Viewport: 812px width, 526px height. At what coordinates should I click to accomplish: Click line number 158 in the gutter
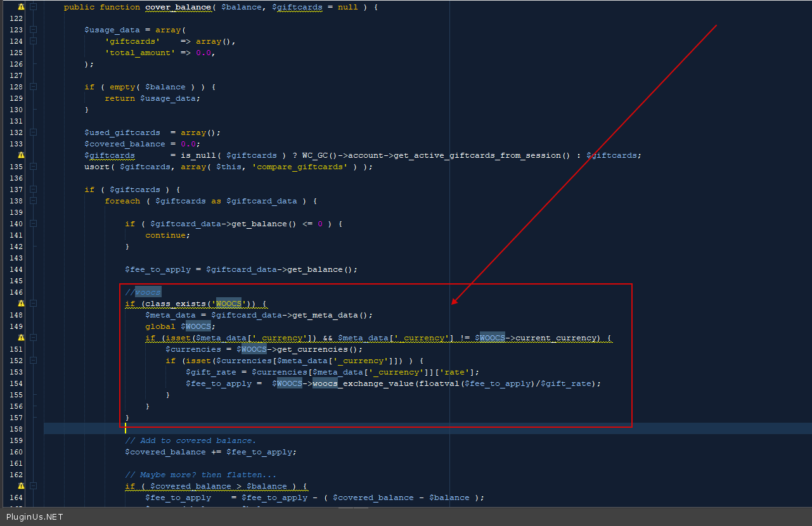click(16, 429)
